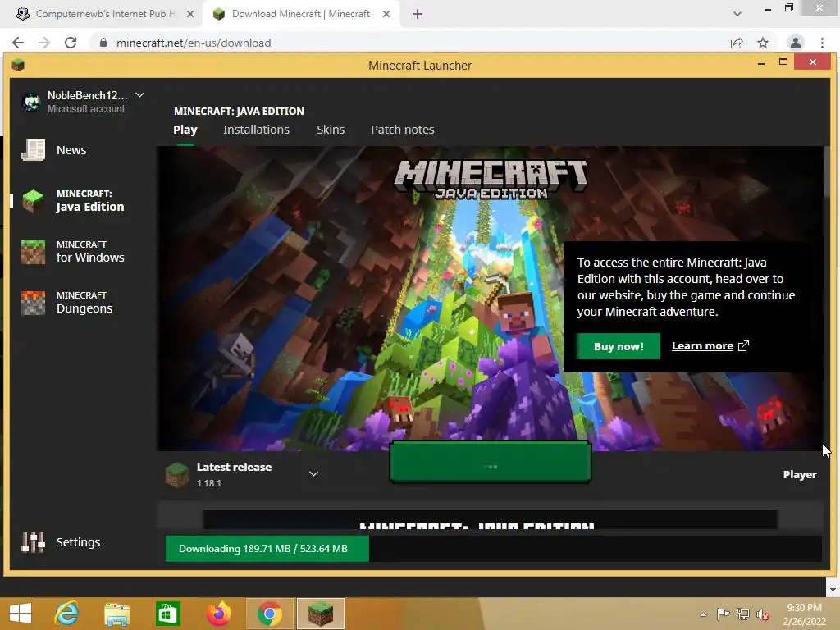840x630 pixels.
Task: Open Windows Store from taskbar
Action: click(167, 614)
